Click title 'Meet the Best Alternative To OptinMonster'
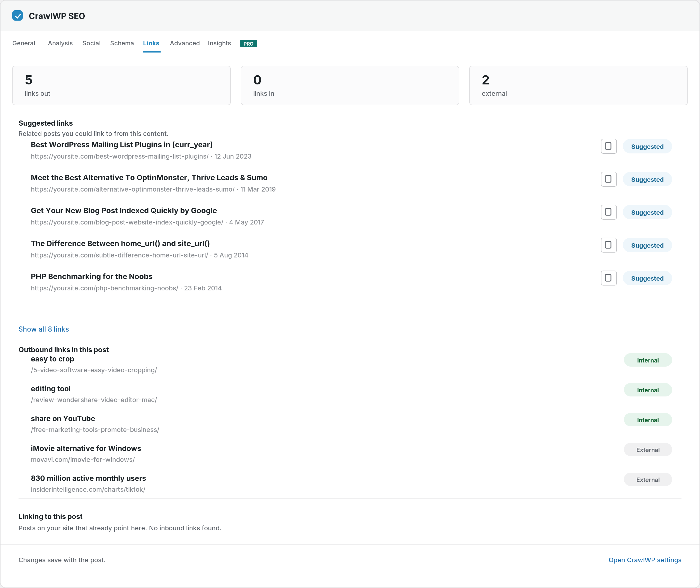Screen dimensions: 700x588 [x=149, y=178]
